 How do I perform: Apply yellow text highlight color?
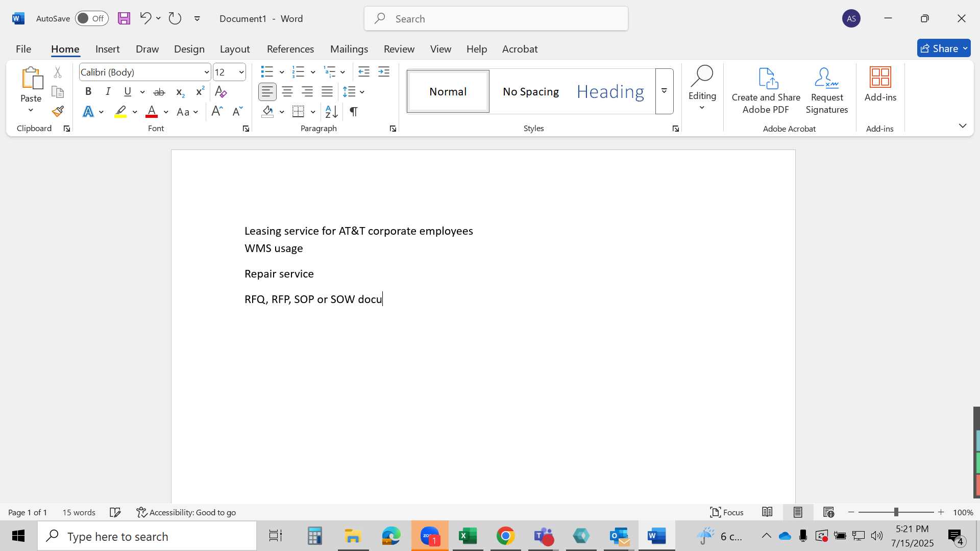click(x=120, y=112)
